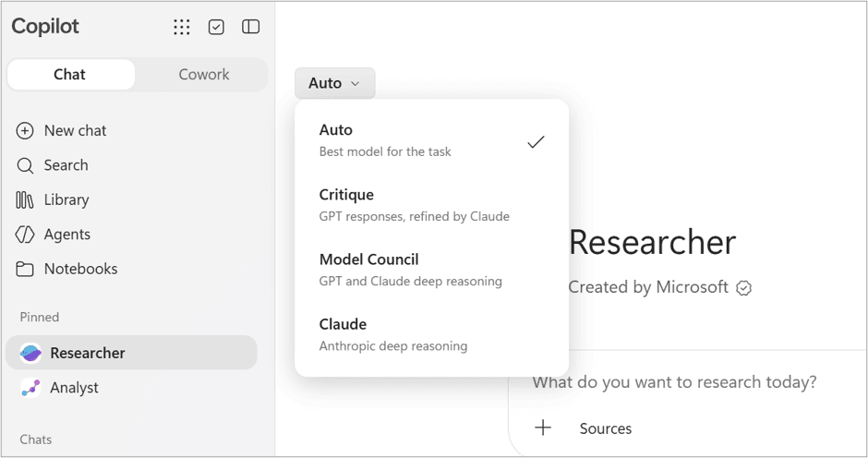Click the Sources button

(x=605, y=428)
